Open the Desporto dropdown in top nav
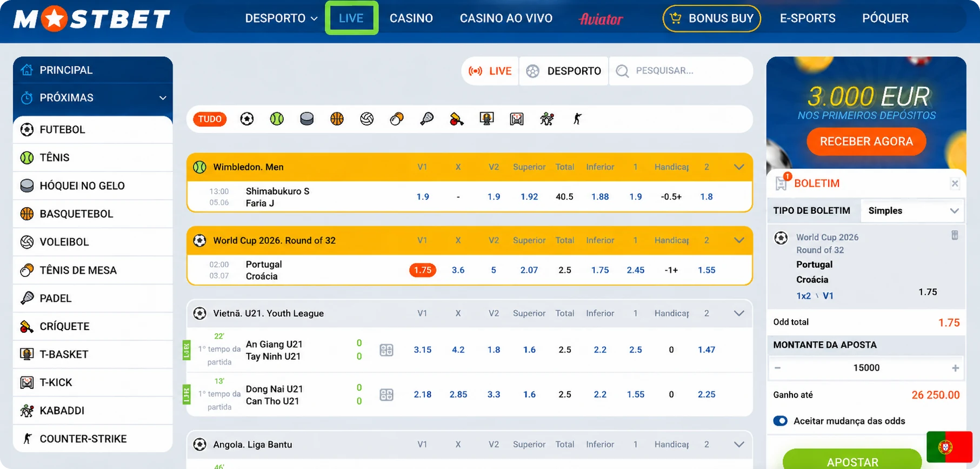The image size is (980, 469). 281,18
